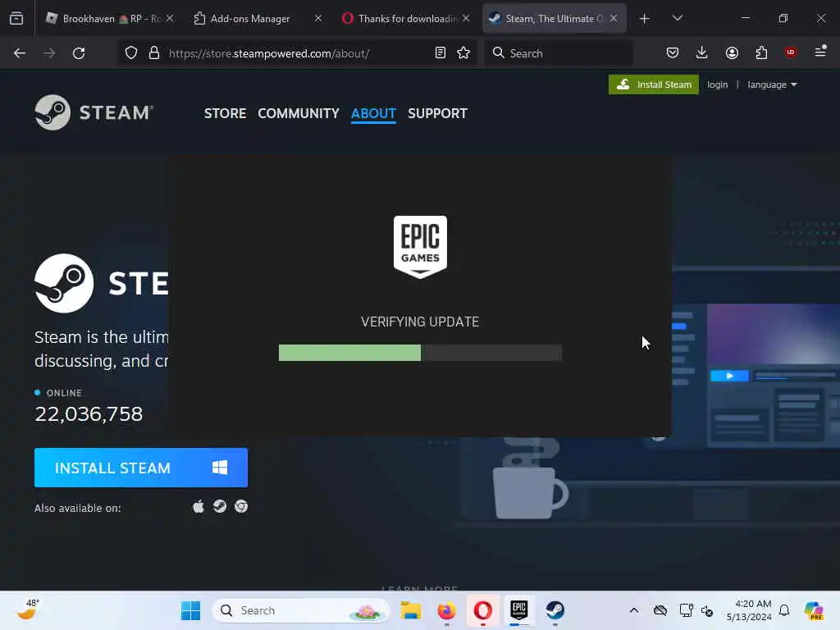Close the Brookhaven RP tab

coord(170,18)
